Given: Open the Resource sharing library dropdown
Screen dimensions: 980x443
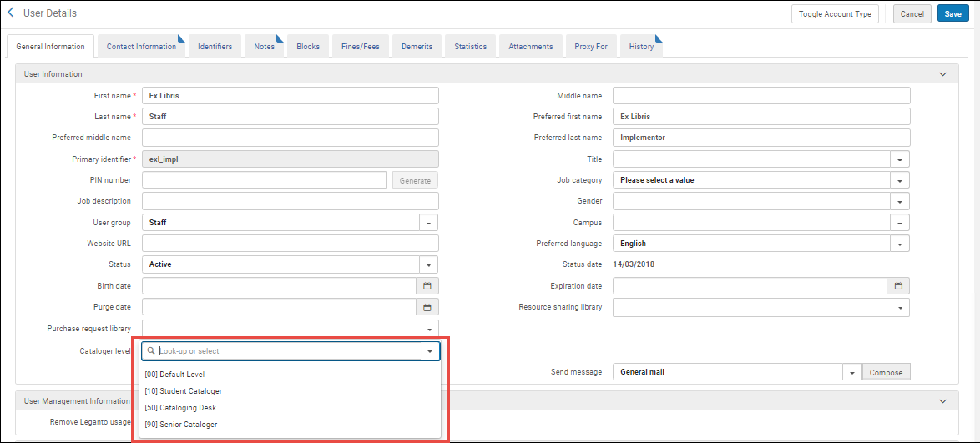Looking at the screenshot, I should 899,307.
